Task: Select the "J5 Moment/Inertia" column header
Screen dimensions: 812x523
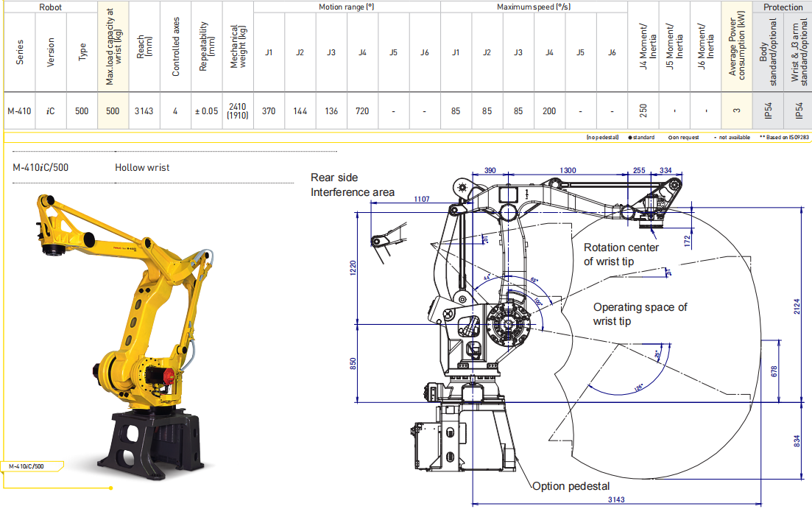Action: pos(674,46)
